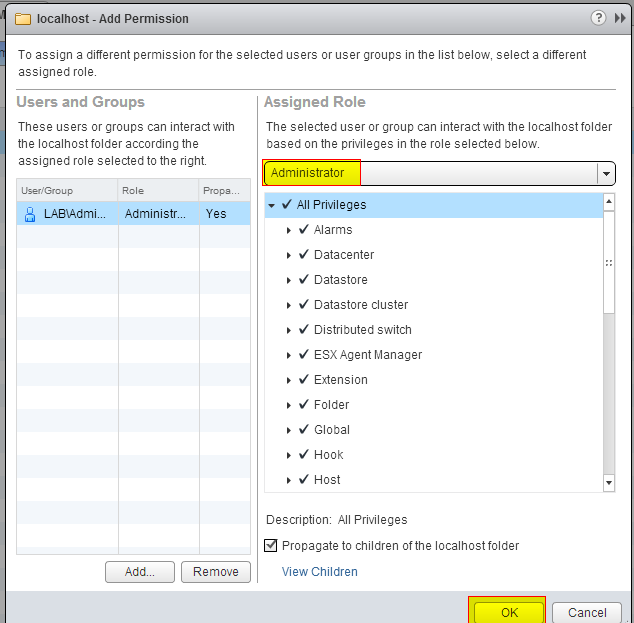Toggle the Propagate to children checkbox
Screen dimensions: 634x623
[x=271, y=546]
